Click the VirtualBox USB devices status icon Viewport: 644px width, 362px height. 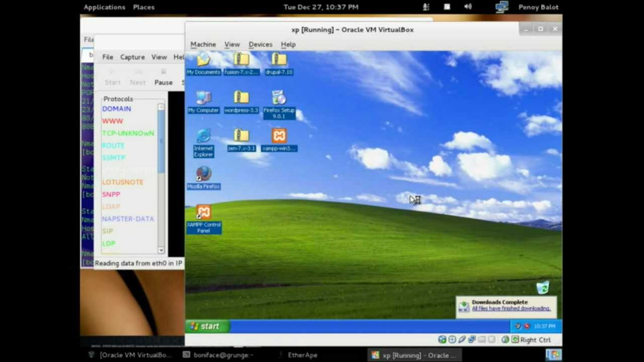point(462,340)
